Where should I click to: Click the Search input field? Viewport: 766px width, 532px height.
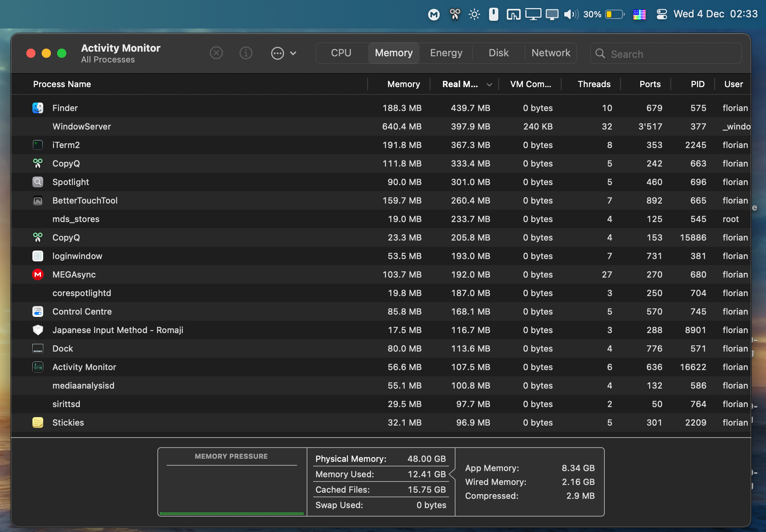[x=671, y=54]
